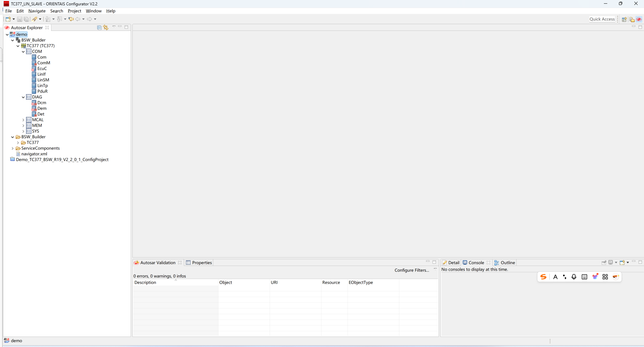644x347 pixels.
Task: Click the Open Console icon
Action: point(622,263)
